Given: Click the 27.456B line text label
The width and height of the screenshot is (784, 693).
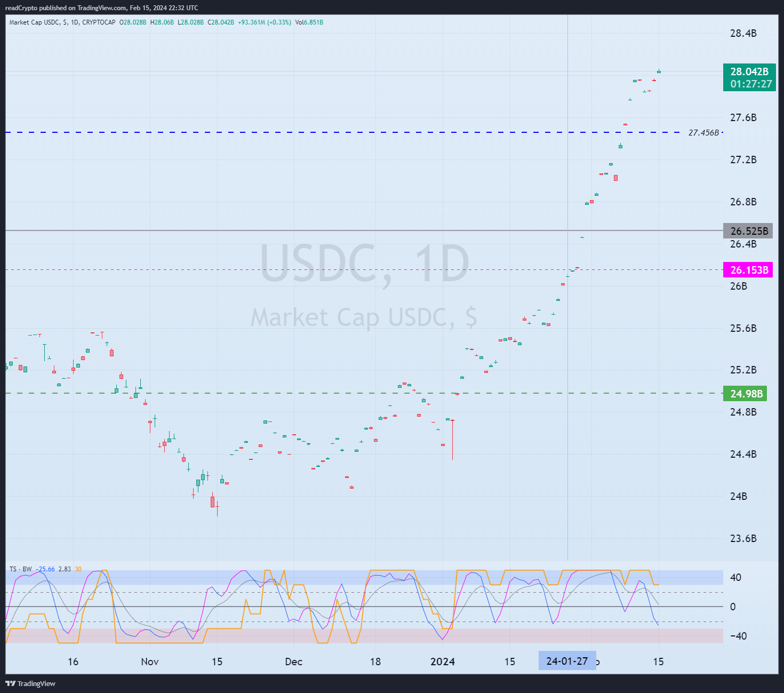Looking at the screenshot, I should coord(703,133).
